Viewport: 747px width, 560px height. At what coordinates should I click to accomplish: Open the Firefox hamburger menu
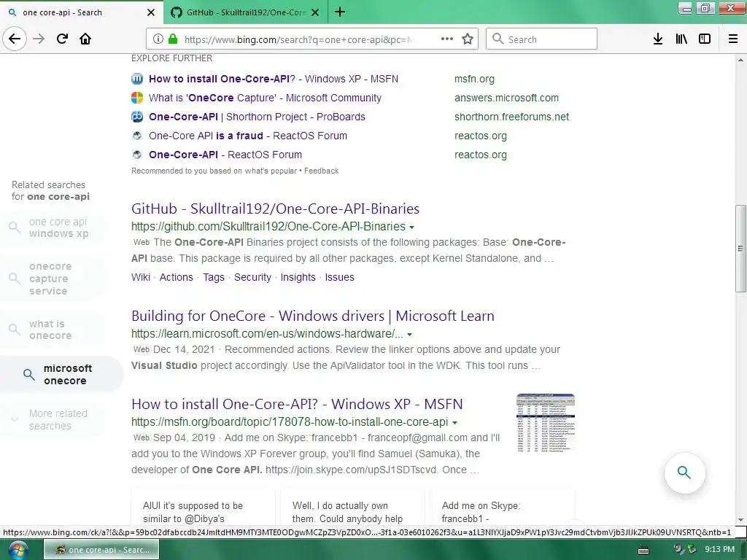click(733, 39)
